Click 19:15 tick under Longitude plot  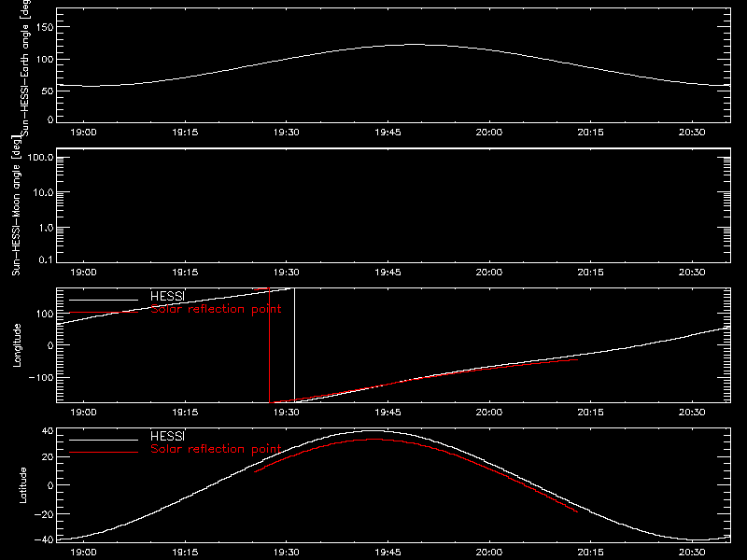[185, 413]
